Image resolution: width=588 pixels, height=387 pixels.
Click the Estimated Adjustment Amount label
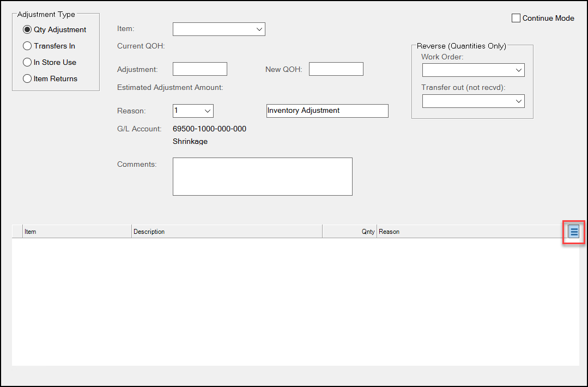(x=170, y=87)
